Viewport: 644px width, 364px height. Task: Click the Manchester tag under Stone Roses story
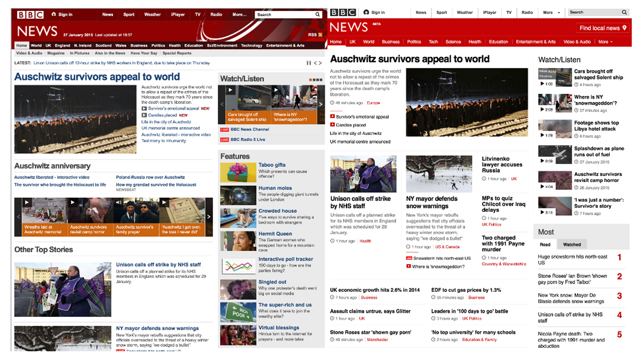(378, 340)
